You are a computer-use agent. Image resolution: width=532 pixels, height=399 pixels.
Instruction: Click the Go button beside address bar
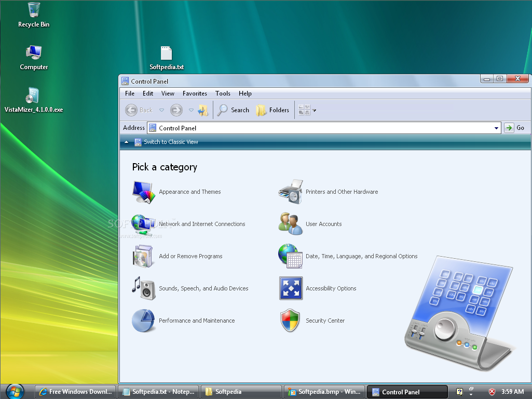(515, 128)
